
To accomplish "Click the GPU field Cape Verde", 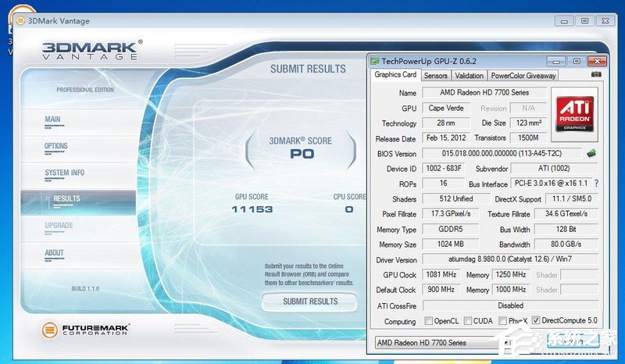I will click(446, 108).
